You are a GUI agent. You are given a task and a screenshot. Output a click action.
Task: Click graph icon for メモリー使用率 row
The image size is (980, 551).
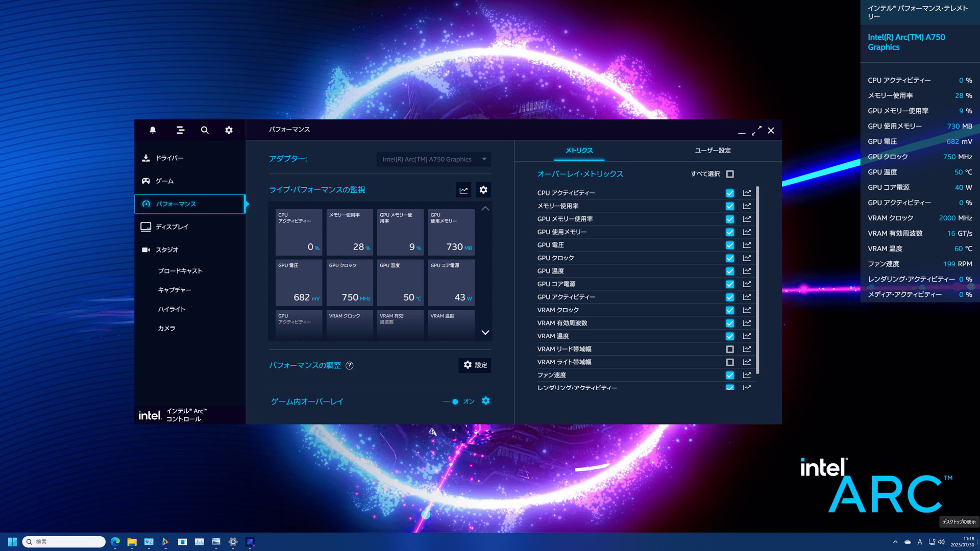tap(747, 206)
